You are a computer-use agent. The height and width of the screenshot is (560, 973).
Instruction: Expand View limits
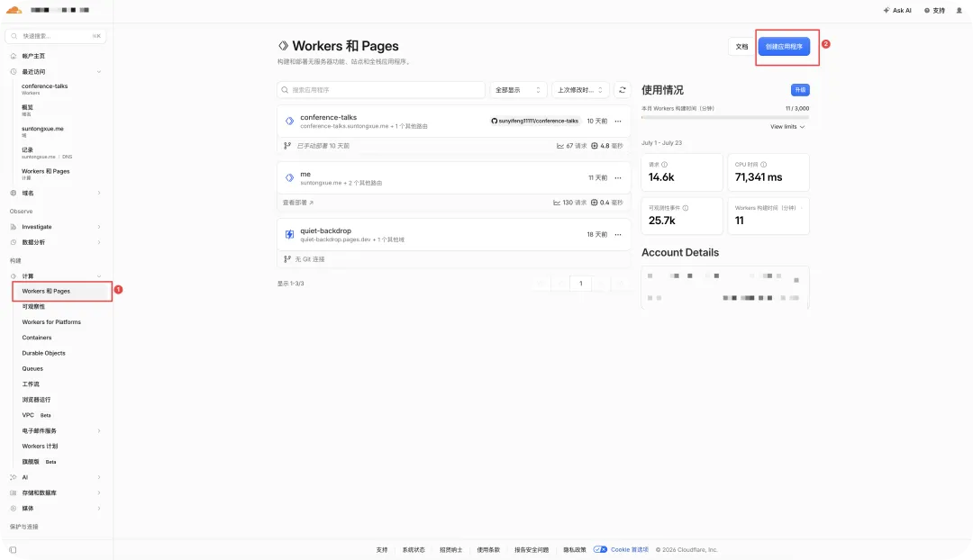pos(787,127)
